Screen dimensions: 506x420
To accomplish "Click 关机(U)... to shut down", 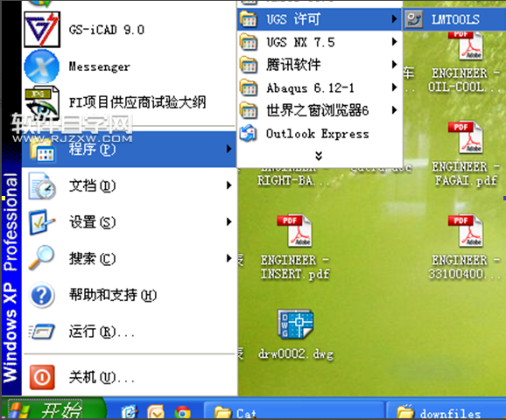I will [x=129, y=377].
